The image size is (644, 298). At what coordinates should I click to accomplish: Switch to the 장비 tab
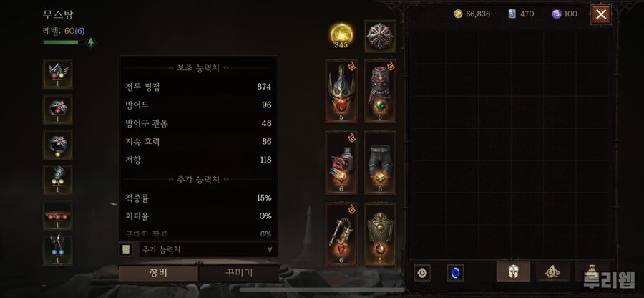pyautogui.click(x=158, y=274)
